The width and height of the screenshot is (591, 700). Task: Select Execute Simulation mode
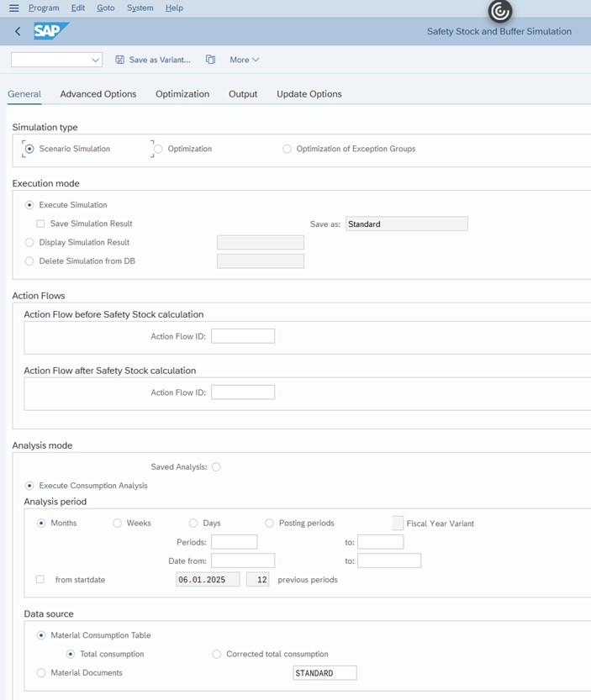29,205
